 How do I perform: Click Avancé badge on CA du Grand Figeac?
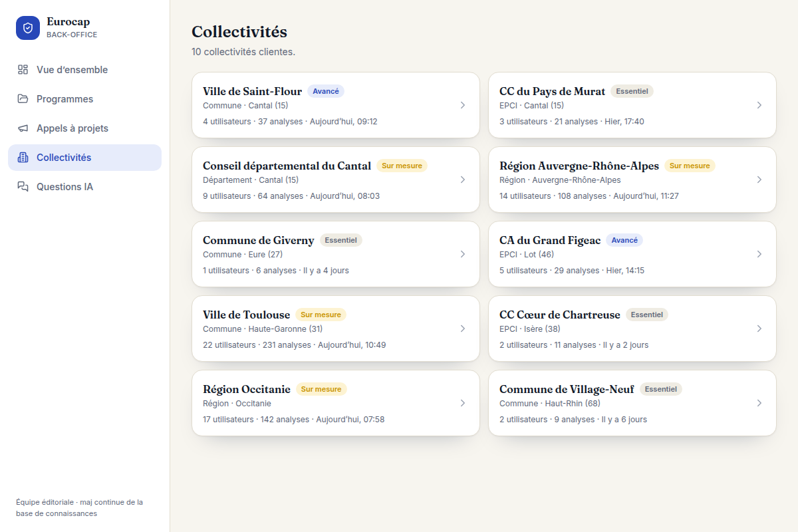(x=624, y=240)
